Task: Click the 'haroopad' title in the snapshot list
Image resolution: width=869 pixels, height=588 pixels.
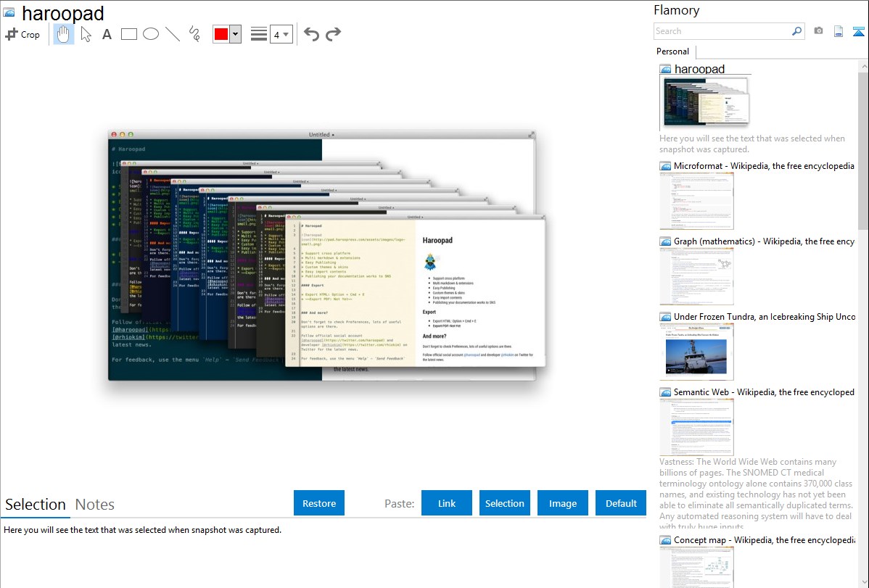Action: click(x=699, y=70)
